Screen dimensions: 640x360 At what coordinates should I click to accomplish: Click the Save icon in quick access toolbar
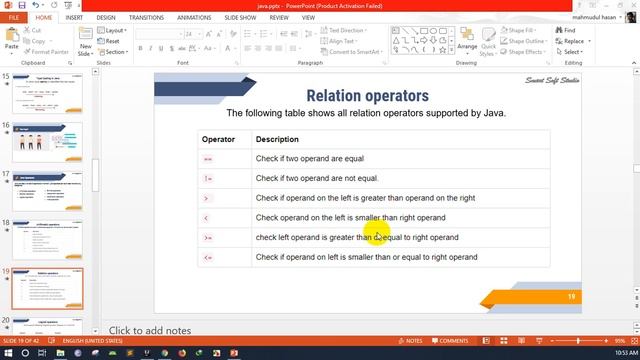[x=22, y=5]
